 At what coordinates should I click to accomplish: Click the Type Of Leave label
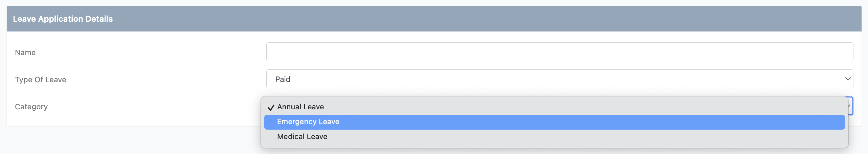(x=40, y=80)
